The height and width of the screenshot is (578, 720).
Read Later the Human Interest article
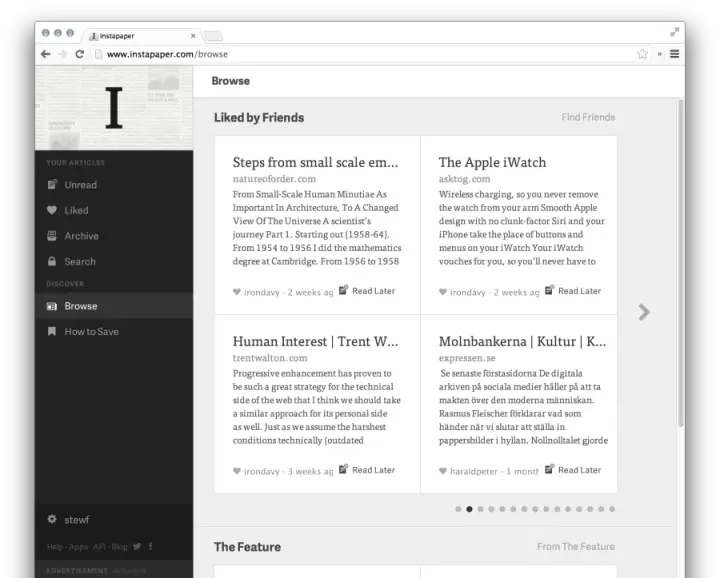point(367,470)
